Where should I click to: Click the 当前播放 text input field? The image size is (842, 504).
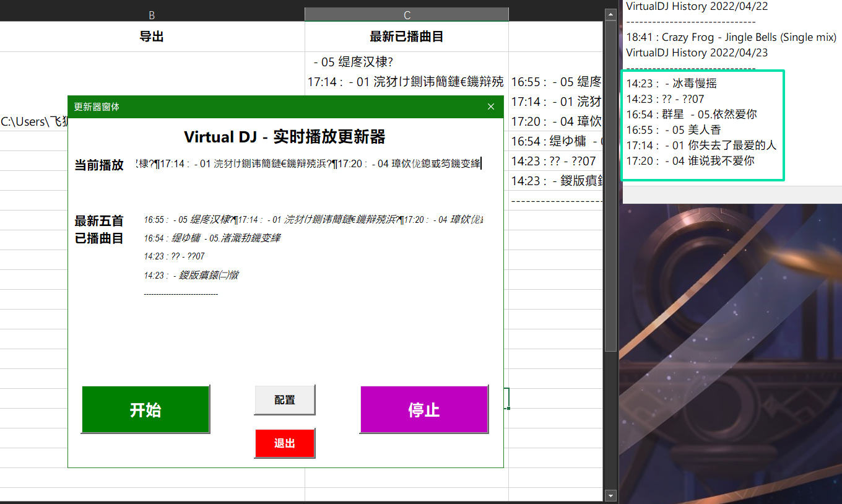[310, 164]
